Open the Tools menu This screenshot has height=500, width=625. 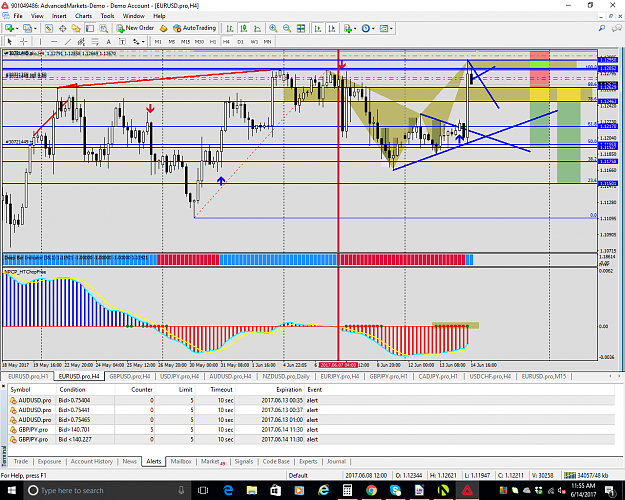point(107,16)
